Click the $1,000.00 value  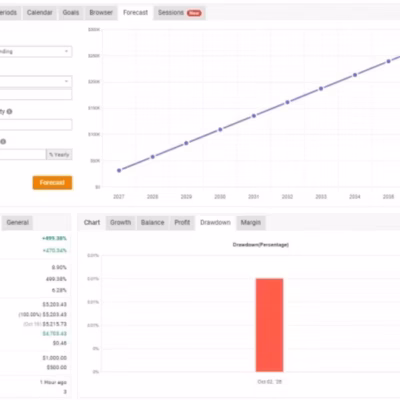(55, 358)
